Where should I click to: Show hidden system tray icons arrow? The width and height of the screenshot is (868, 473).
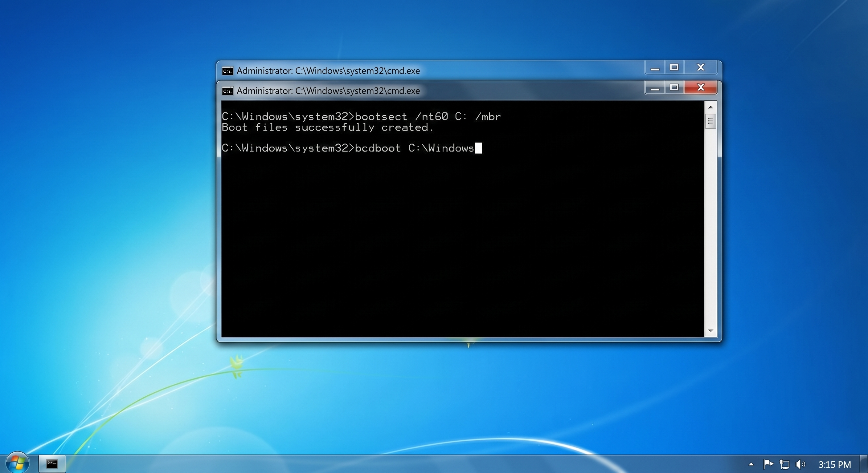(x=751, y=464)
